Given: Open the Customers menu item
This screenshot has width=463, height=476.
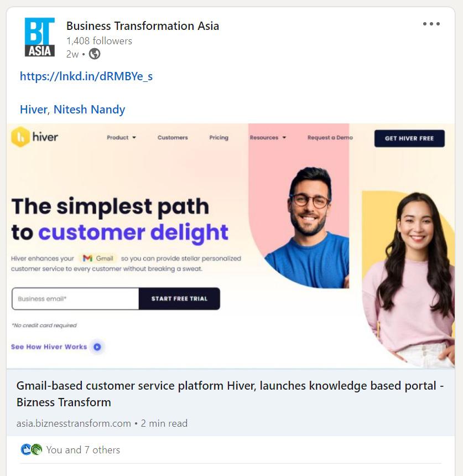Looking at the screenshot, I should pos(173,137).
